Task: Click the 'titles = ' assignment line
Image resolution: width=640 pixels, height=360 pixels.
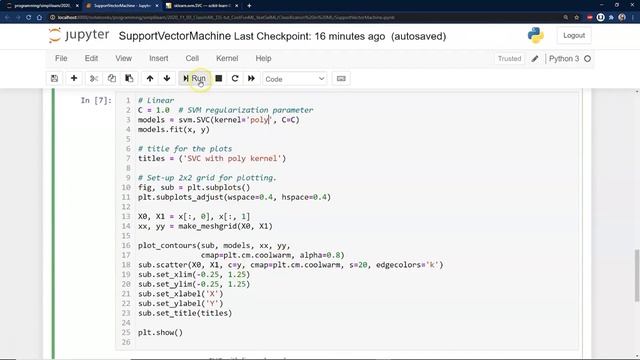Action: click(x=212, y=158)
